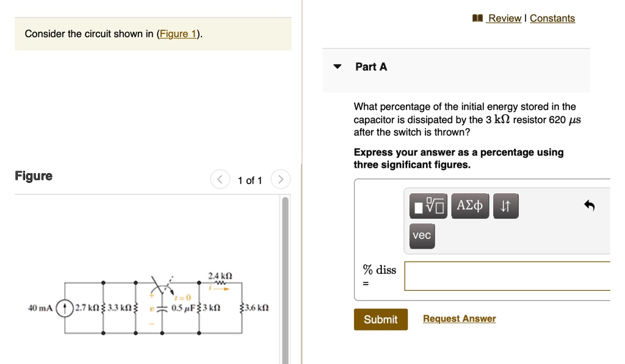Click the Figure section heading
The height and width of the screenshot is (364, 625).
pyautogui.click(x=34, y=176)
